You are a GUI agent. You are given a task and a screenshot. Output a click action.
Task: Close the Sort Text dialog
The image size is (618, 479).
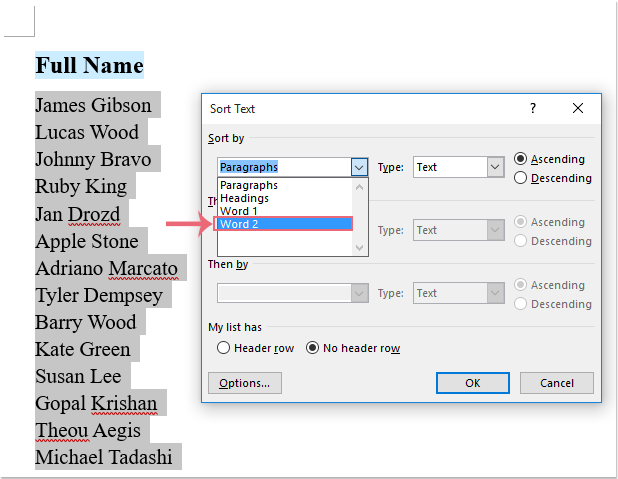[577, 108]
